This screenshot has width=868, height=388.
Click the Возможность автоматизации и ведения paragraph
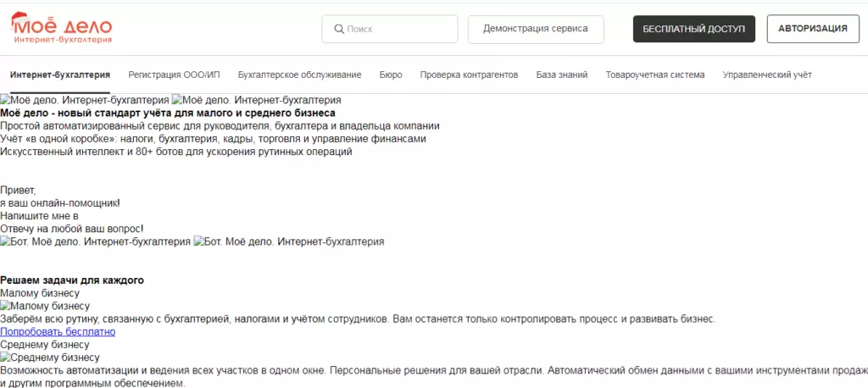(x=434, y=377)
